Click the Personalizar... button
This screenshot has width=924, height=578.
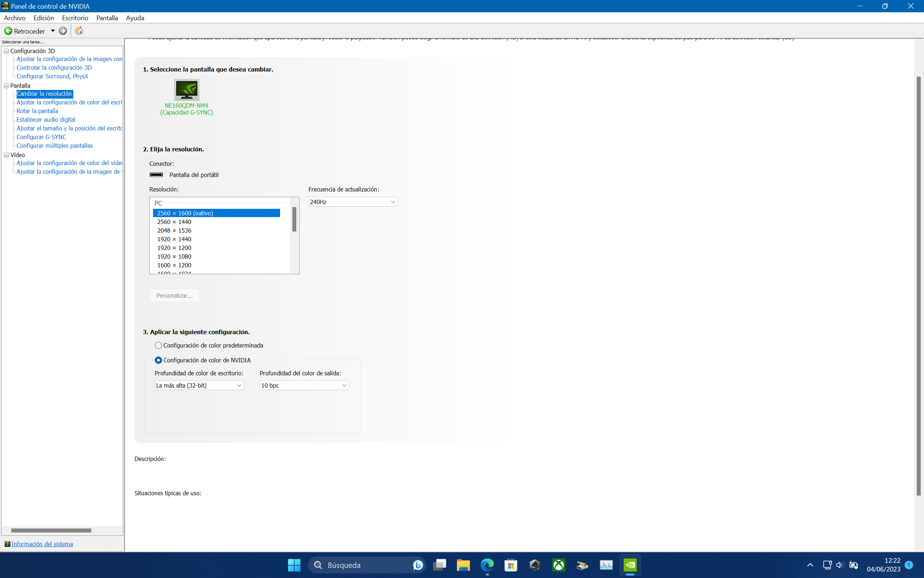click(174, 296)
